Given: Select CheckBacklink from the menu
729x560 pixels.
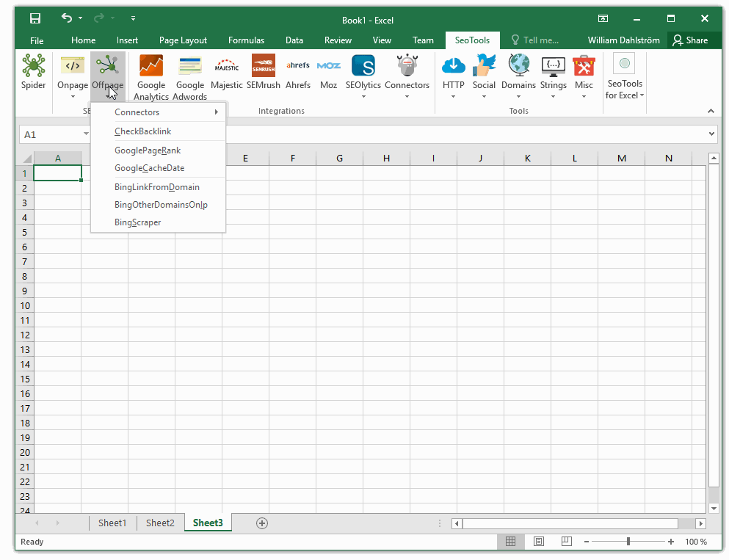Looking at the screenshot, I should pos(158,131).
